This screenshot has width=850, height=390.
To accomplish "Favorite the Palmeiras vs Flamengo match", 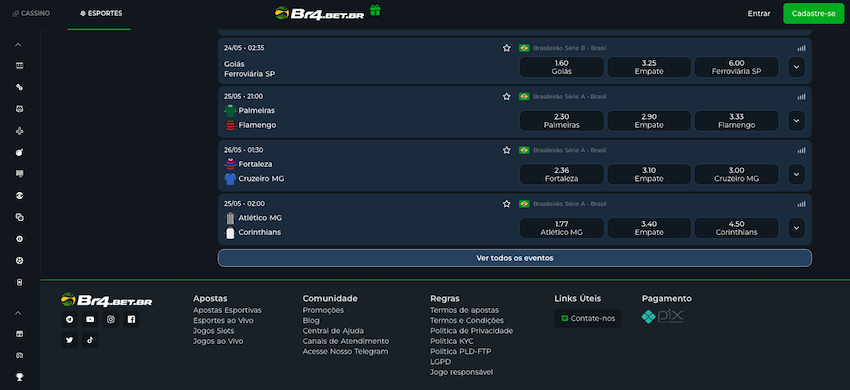I will pos(507,97).
